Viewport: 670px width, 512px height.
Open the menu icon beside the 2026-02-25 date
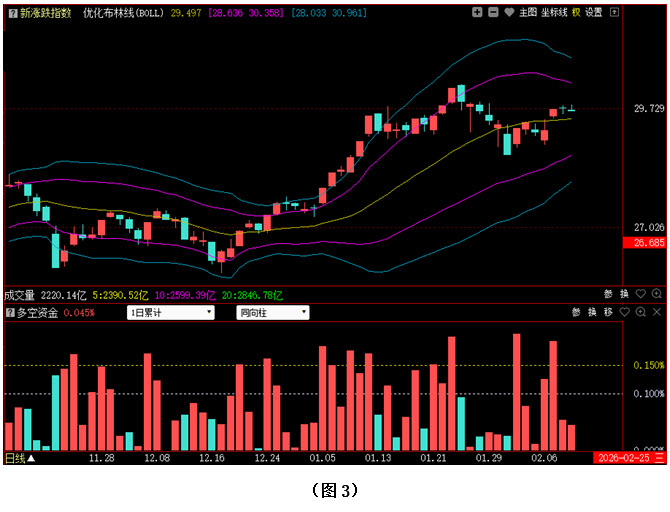(656, 458)
